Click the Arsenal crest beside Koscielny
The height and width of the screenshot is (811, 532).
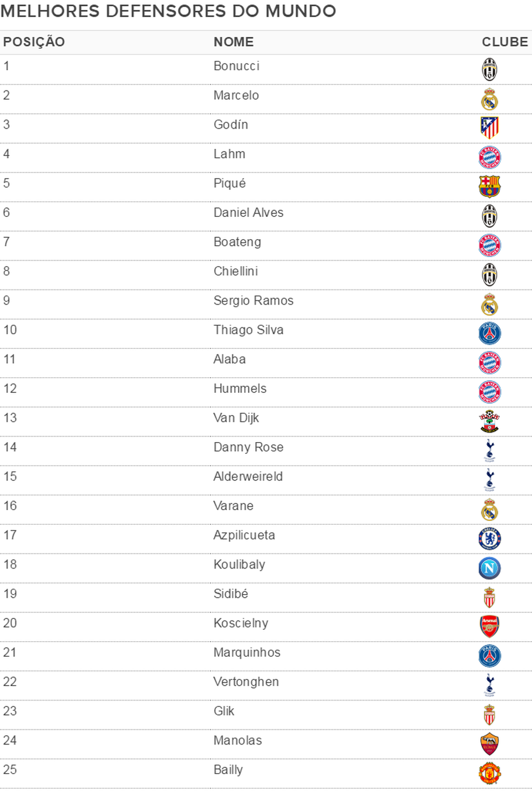tap(489, 627)
